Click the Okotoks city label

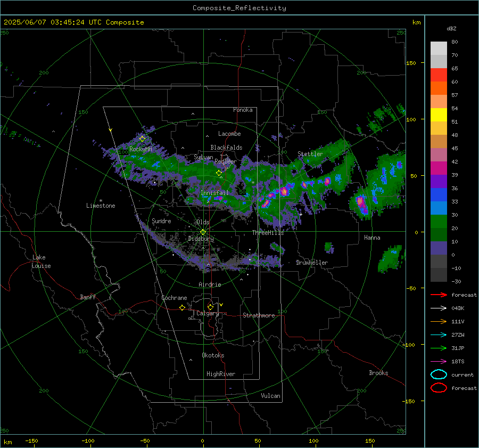pyautogui.click(x=213, y=355)
